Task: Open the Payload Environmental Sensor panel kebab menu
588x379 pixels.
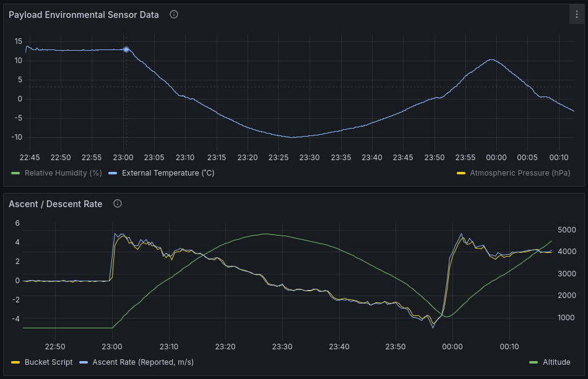Action: tap(576, 15)
